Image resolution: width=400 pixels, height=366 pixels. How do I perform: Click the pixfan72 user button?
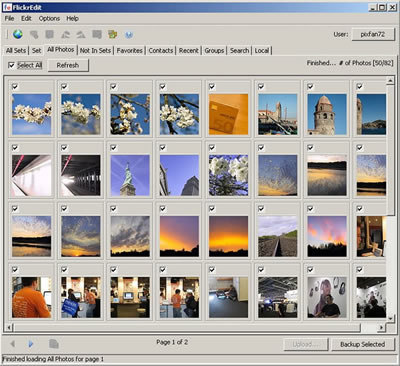[x=373, y=34]
